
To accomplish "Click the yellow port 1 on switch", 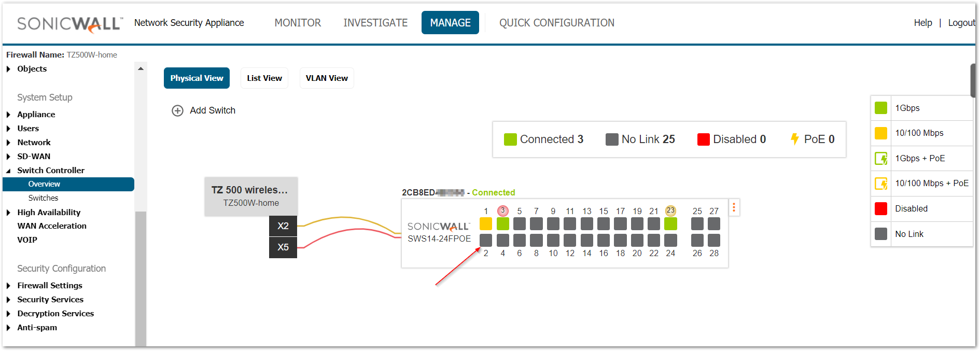I will 486,223.
